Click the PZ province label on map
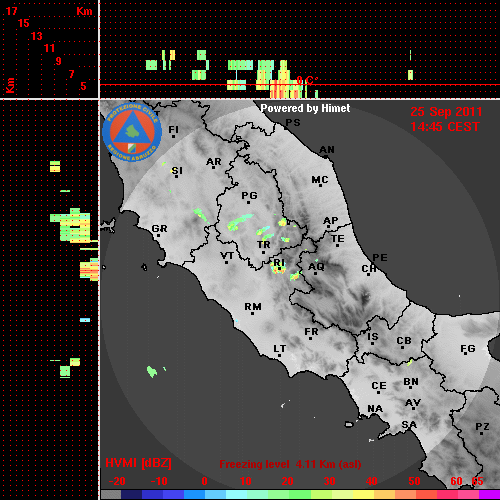The height and width of the screenshot is (500, 500). tap(482, 426)
